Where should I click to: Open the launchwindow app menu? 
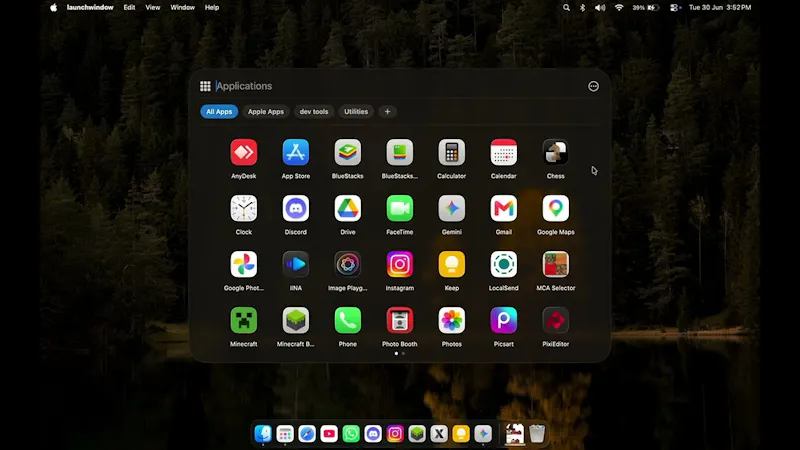90,7
